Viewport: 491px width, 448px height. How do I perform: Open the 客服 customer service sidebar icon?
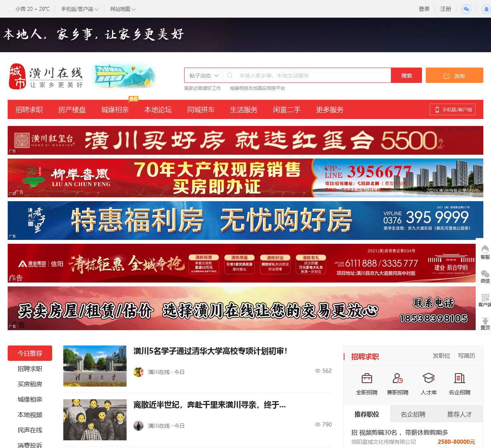[485, 252]
